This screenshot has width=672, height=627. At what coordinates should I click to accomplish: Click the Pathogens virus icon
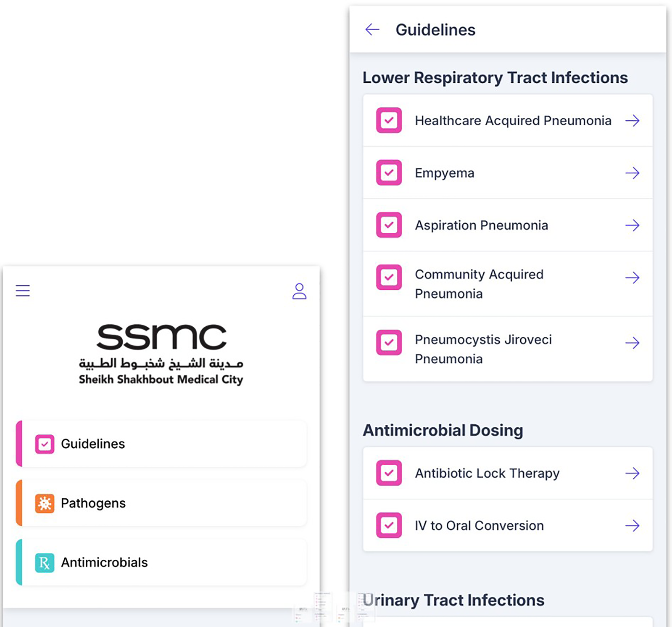coord(44,503)
